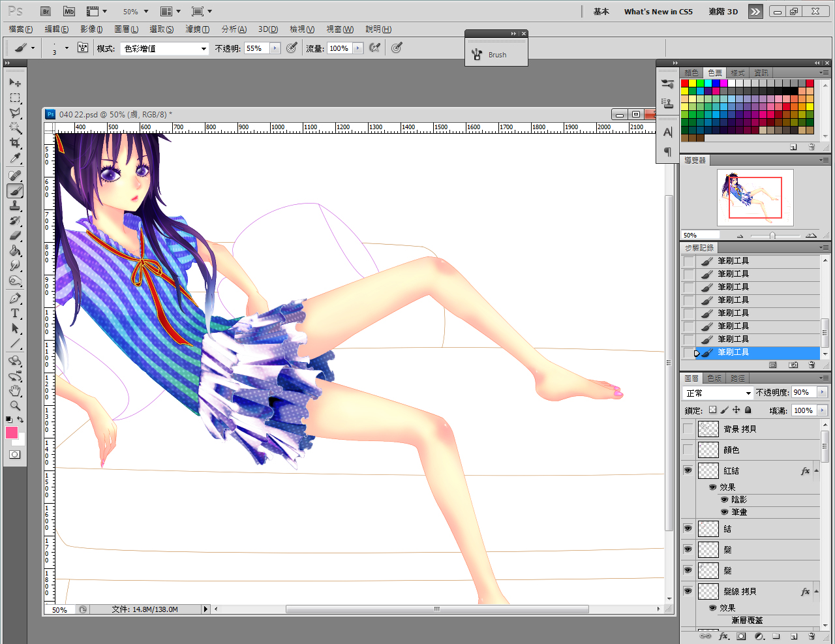
Task: Select the Move tool
Action: coord(15,82)
